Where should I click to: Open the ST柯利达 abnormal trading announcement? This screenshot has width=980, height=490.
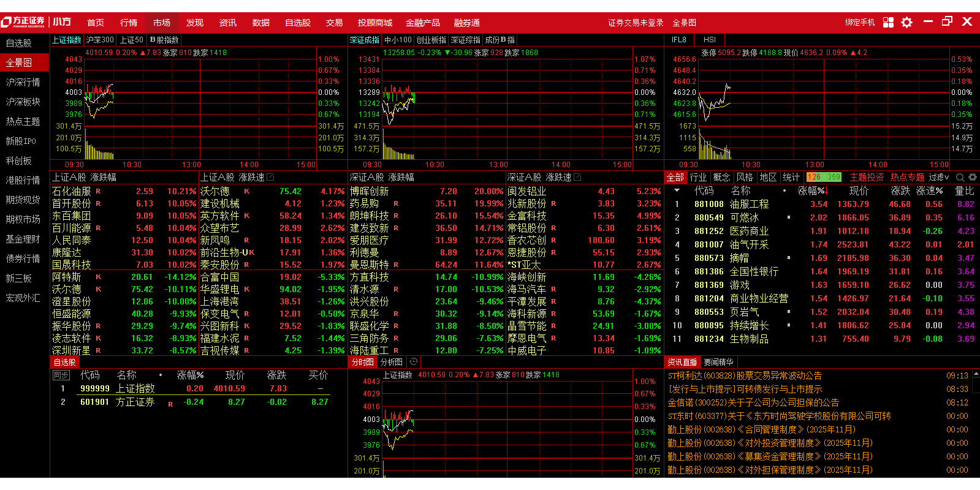[745, 375]
